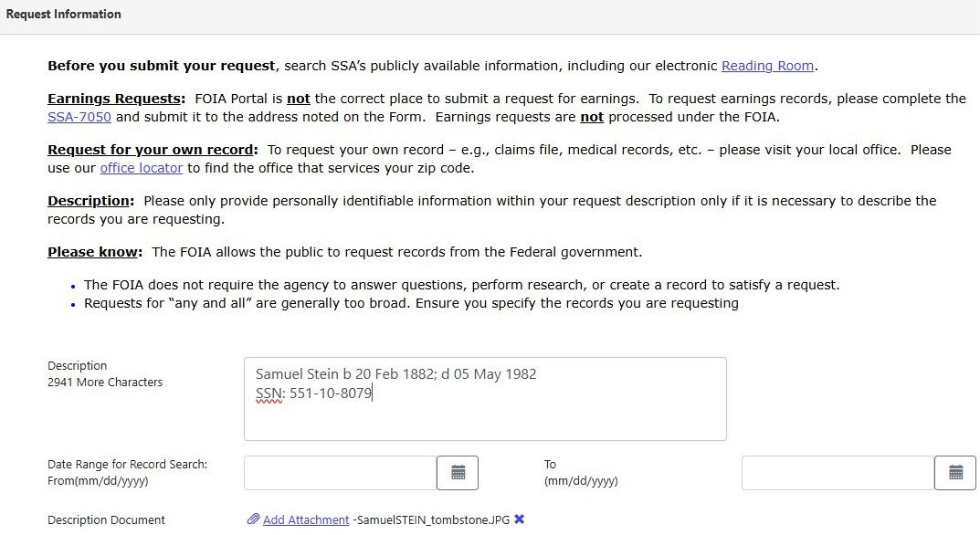Click the Request Information header
The width and height of the screenshot is (980, 535).
64,14
